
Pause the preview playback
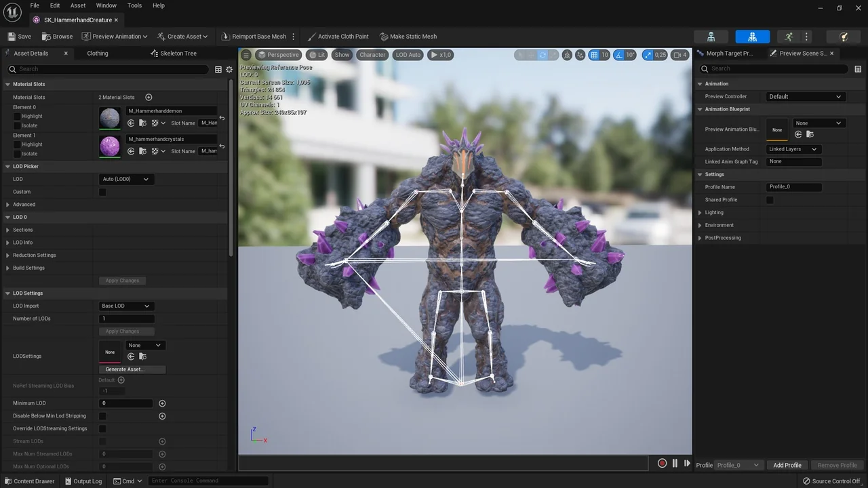click(675, 464)
